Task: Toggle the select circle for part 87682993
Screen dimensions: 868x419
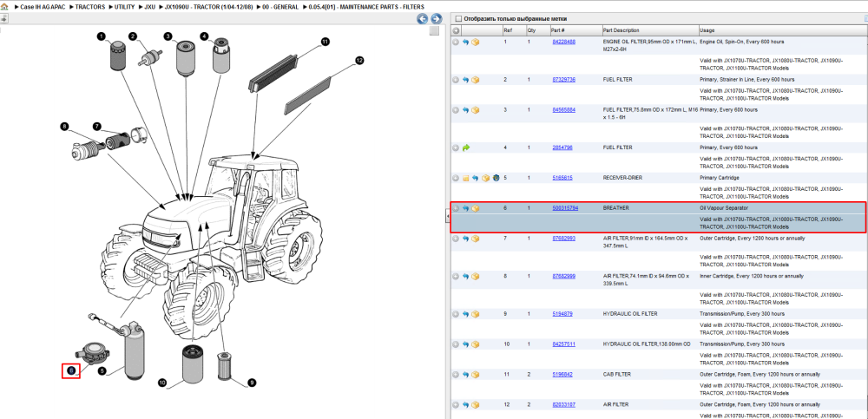Action: tap(457, 239)
